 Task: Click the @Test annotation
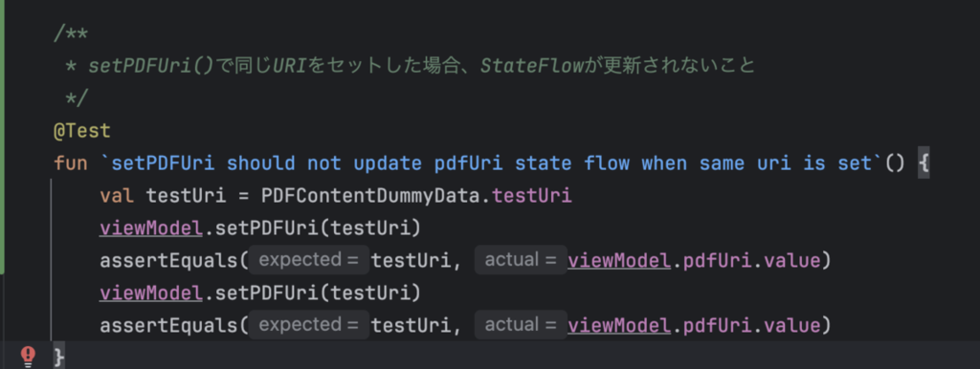[82, 131]
